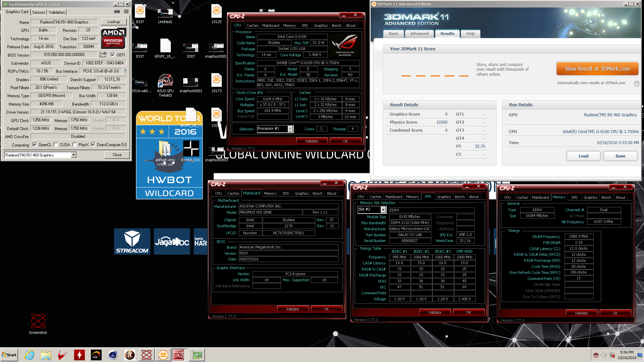Open the 8307 desktop image file
Screen dimensions: 644x362
pyautogui.click(x=191, y=51)
